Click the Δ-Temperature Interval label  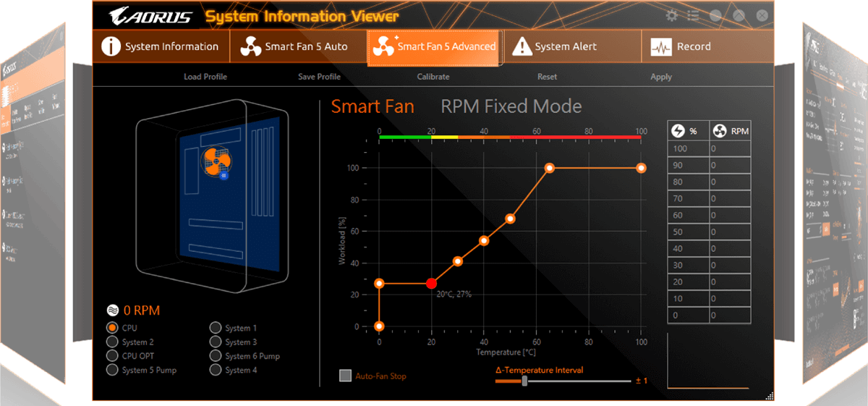(x=539, y=370)
